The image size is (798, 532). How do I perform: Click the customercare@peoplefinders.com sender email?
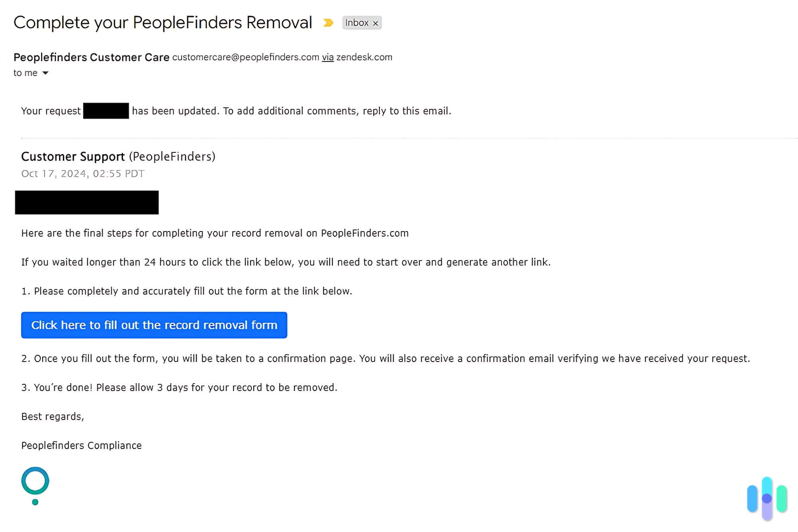(x=245, y=57)
